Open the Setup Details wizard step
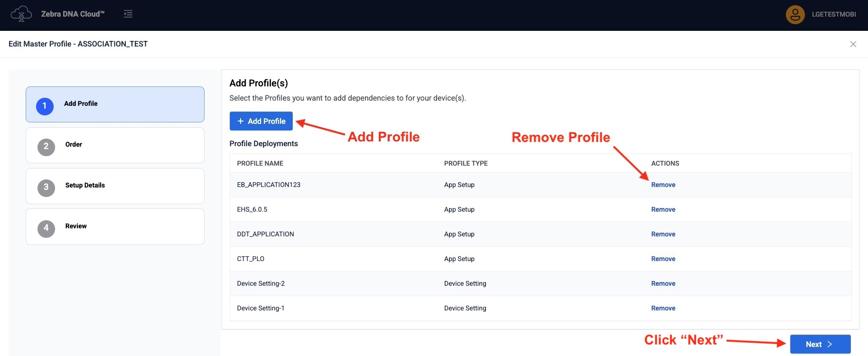 115,186
